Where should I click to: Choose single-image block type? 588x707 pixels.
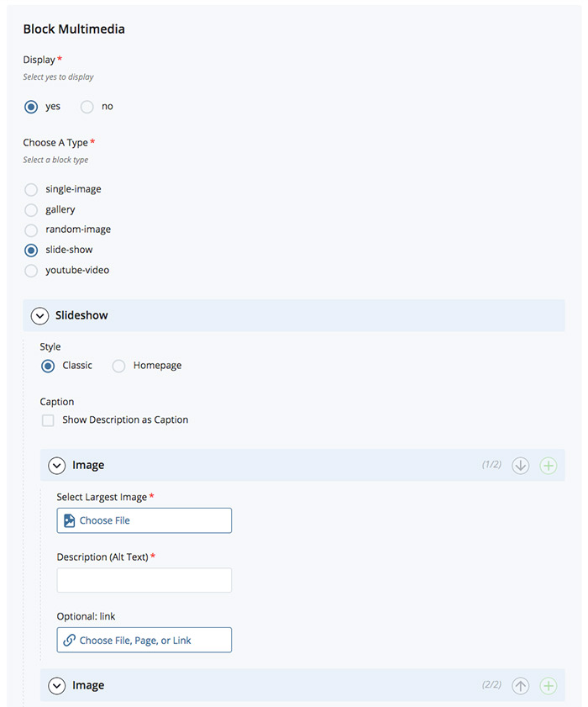pyautogui.click(x=31, y=189)
